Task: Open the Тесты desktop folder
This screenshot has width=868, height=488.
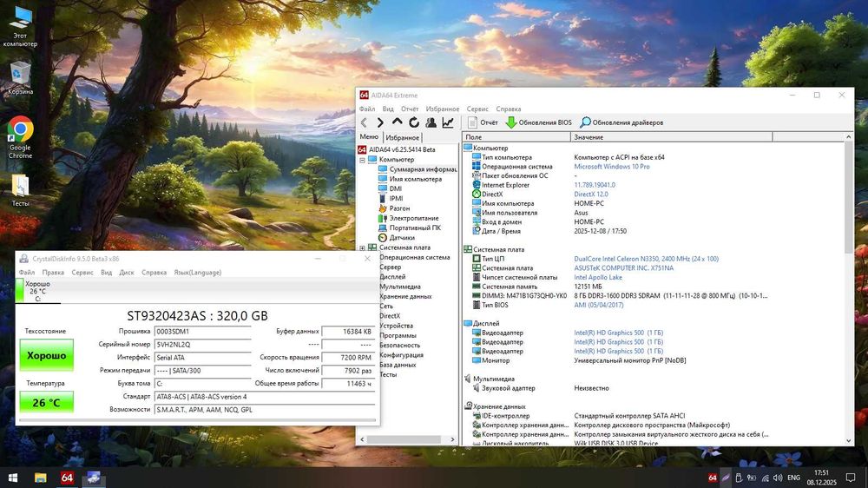Action: 20,190
